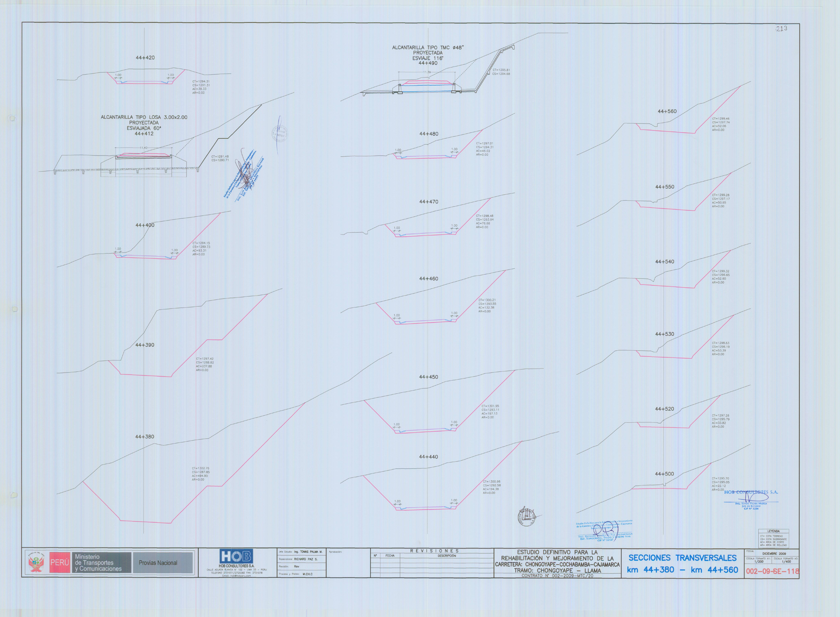Select the section label 44+520
The image size is (840, 617).
tap(664, 409)
